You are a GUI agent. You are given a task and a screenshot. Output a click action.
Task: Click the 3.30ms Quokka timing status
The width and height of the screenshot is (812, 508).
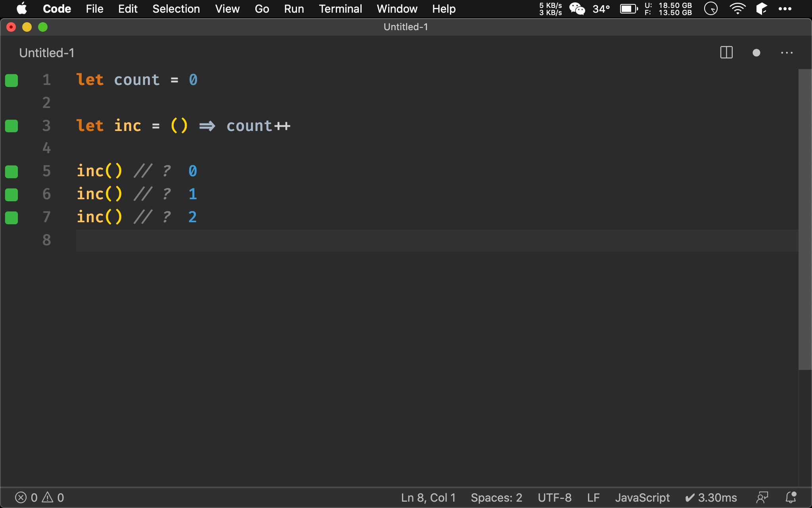click(711, 497)
